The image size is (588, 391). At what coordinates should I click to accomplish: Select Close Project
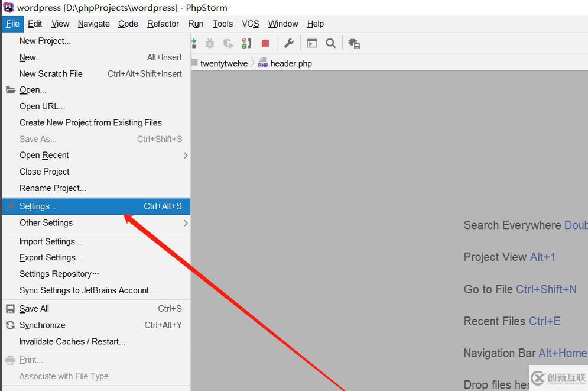tap(96, 172)
